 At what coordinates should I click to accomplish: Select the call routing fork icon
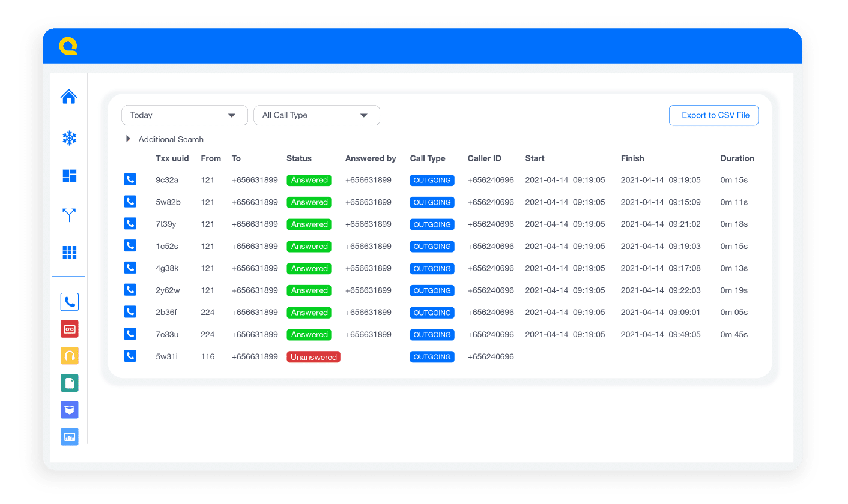[x=70, y=215]
